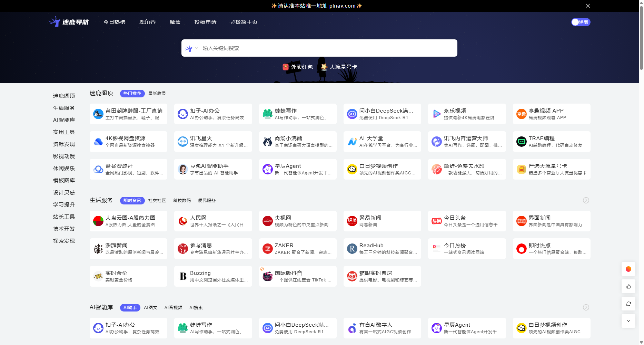Click the 绘蛙-免费去水印 icon
644x345 pixels.
[437, 169]
